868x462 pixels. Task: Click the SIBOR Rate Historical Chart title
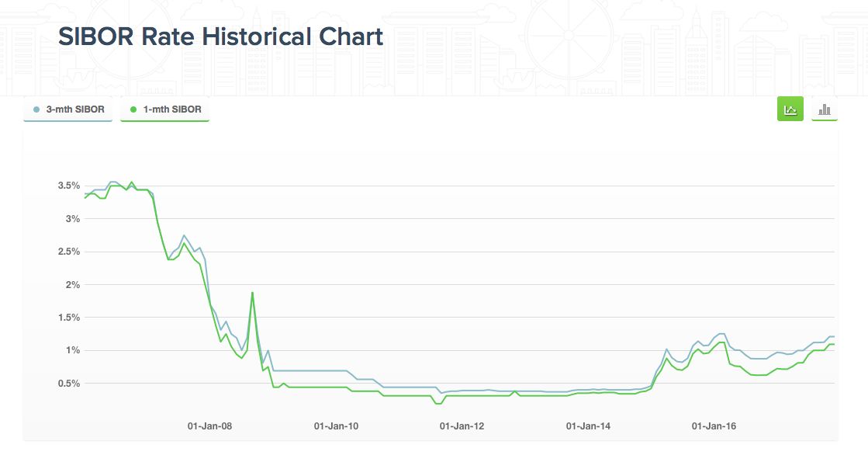click(220, 36)
